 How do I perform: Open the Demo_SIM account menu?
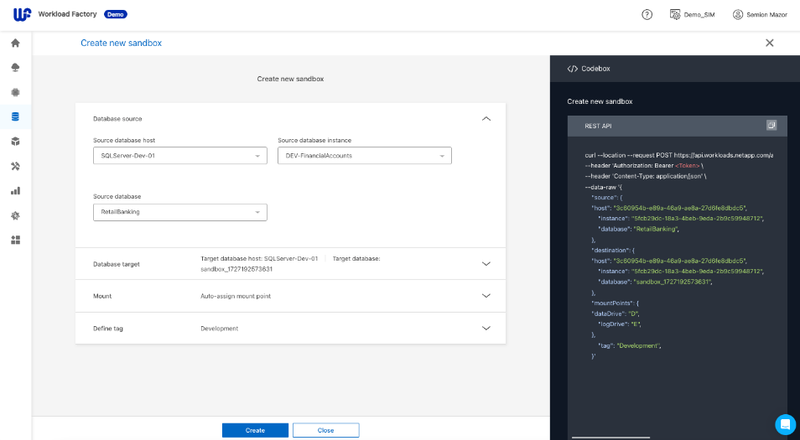[x=693, y=15]
